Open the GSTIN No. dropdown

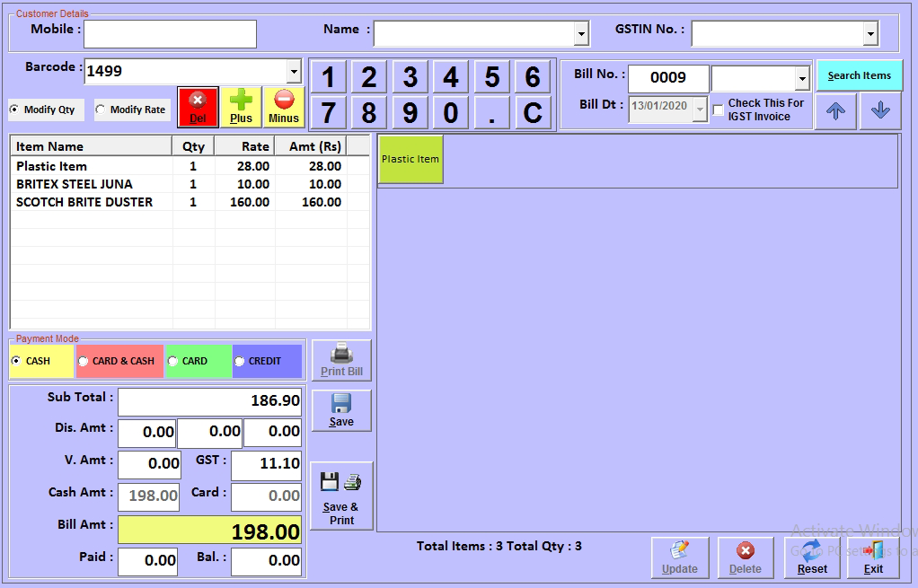click(869, 35)
